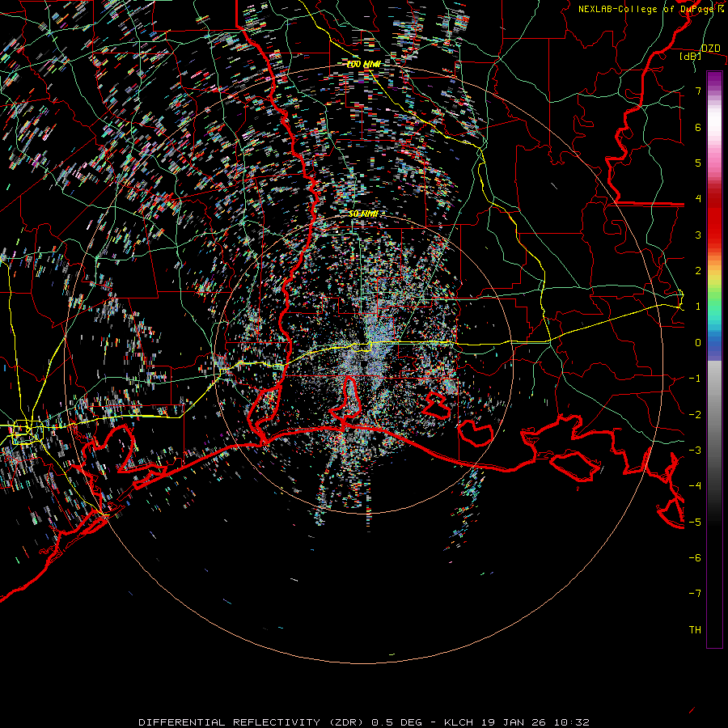Click the -7 tick label on color scale
This screenshot has height=728, width=728.
click(695, 594)
